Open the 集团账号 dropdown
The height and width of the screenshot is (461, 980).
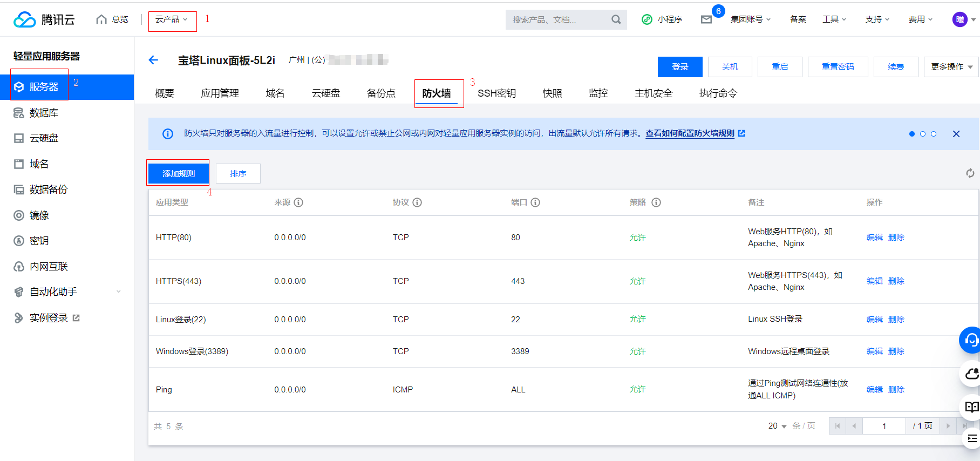tap(751, 19)
